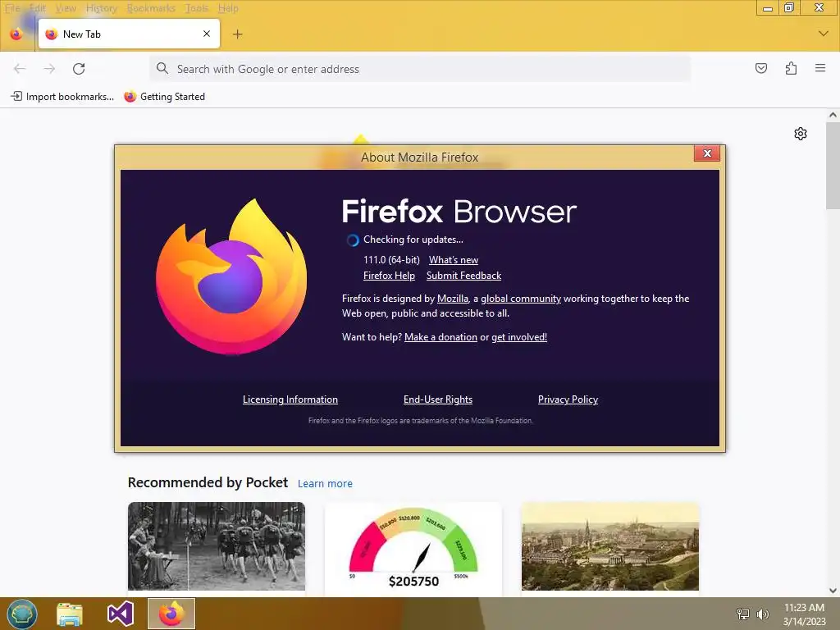Follow the Mozilla link
This screenshot has width=840, height=630.
point(453,299)
